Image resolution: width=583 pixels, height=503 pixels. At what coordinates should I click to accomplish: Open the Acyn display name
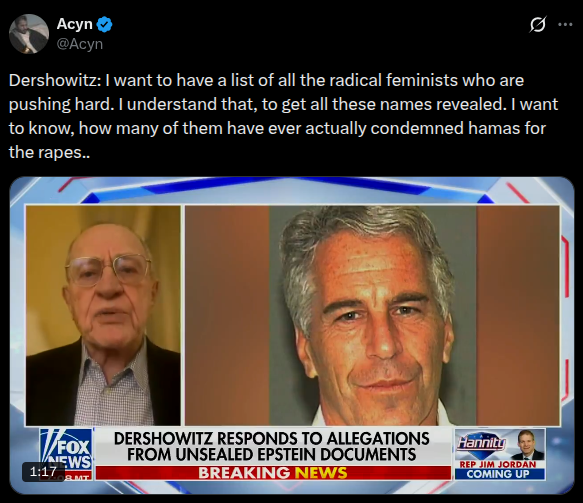[74, 24]
